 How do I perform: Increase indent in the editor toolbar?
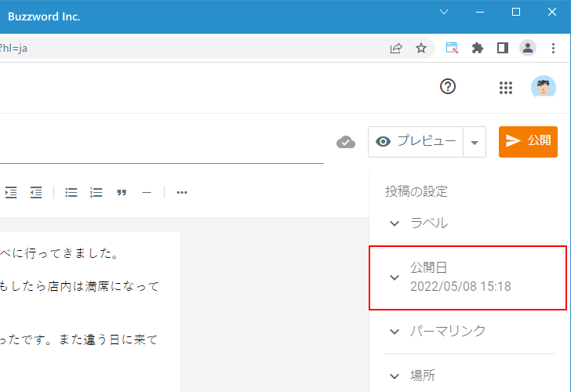click(x=11, y=193)
